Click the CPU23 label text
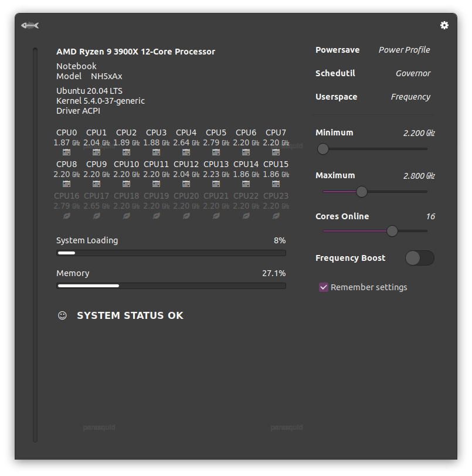 click(x=276, y=196)
